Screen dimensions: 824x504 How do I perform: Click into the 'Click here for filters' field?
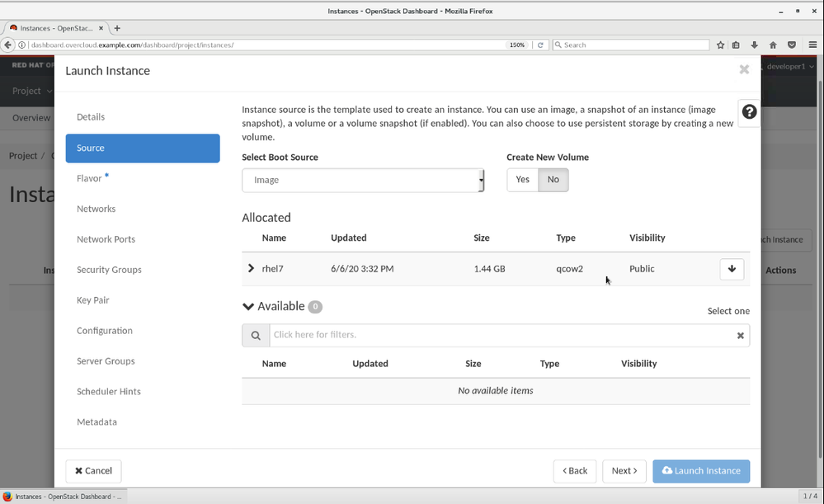(499, 336)
